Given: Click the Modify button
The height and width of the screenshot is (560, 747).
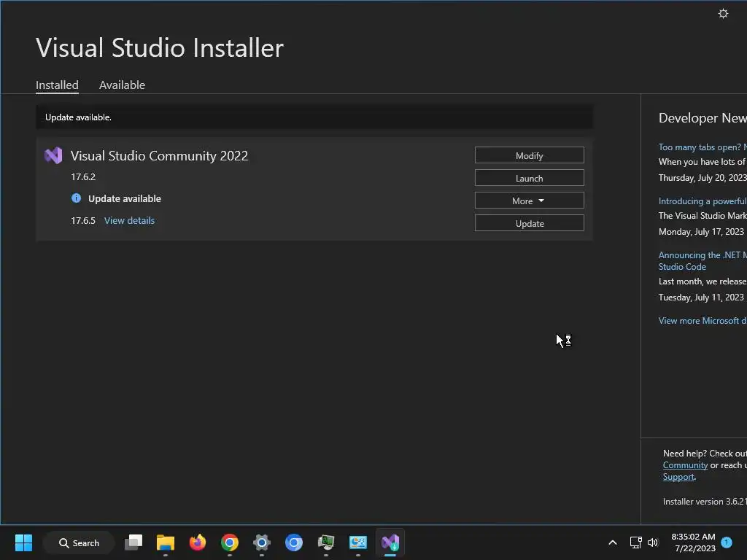Looking at the screenshot, I should (x=530, y=155).
